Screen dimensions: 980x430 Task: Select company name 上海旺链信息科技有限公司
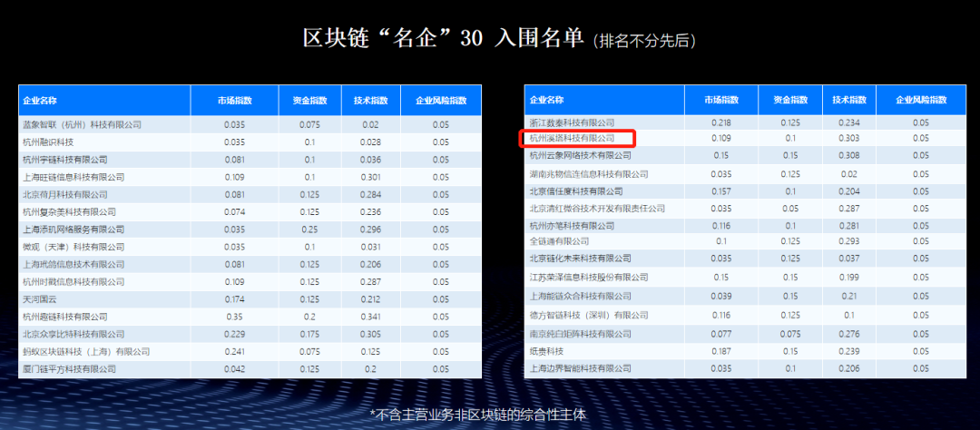tap(73, 177)
